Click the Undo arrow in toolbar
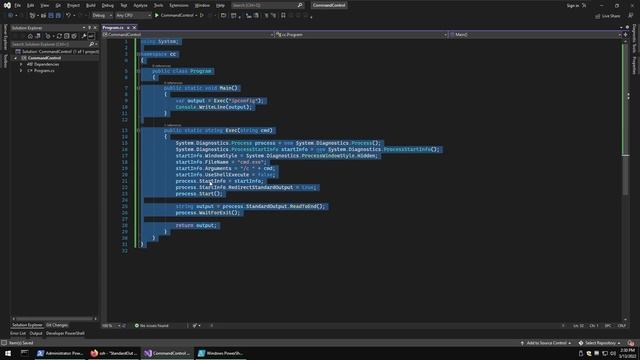The image size is (640, 360). point(69,16)
